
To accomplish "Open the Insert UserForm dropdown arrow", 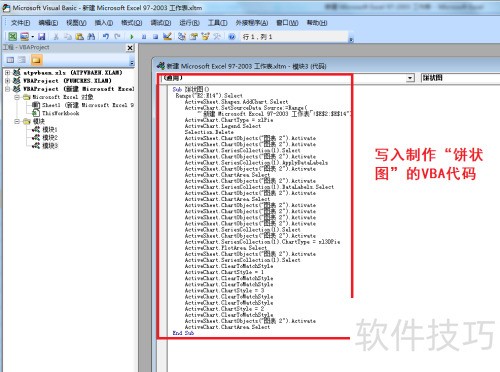I will click(x=32, y=36).
